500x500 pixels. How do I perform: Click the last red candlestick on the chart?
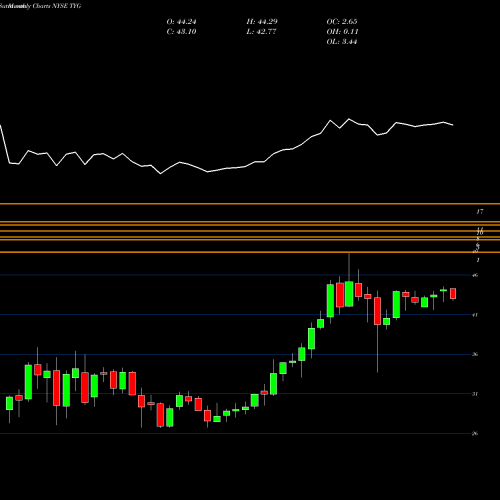tap(453, 293)
